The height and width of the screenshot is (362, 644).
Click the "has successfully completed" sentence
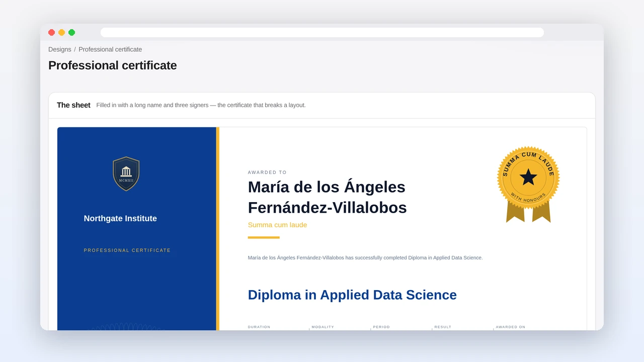click(365, 257)
